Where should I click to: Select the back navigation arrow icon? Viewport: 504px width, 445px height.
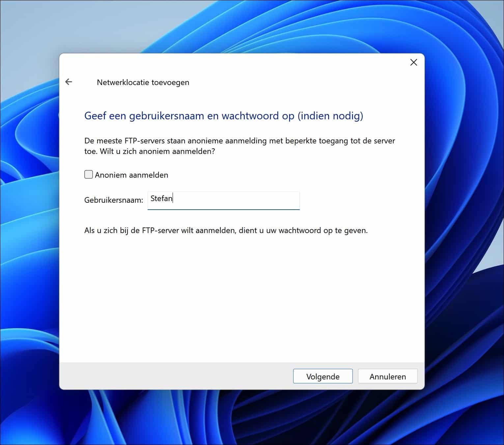pyautogui.click(x=69, y=82)
